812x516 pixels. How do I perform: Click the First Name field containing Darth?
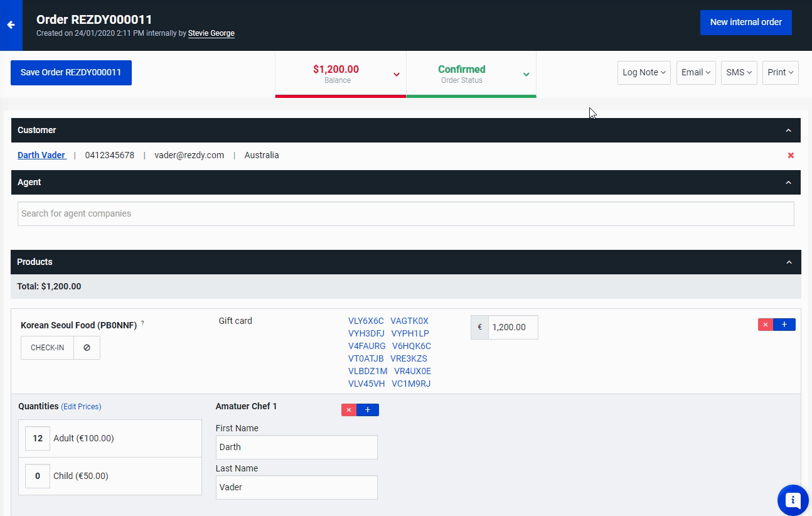pos(297,447)
